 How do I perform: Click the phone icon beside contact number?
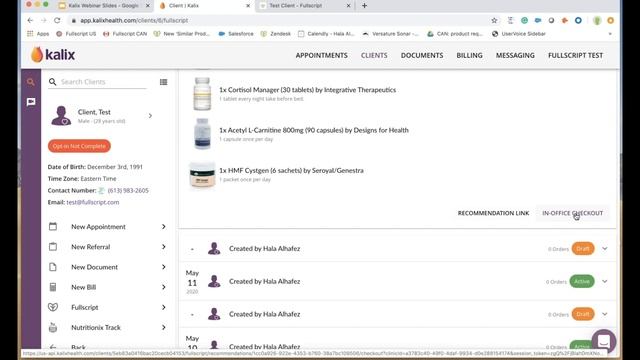click(101, 191)
